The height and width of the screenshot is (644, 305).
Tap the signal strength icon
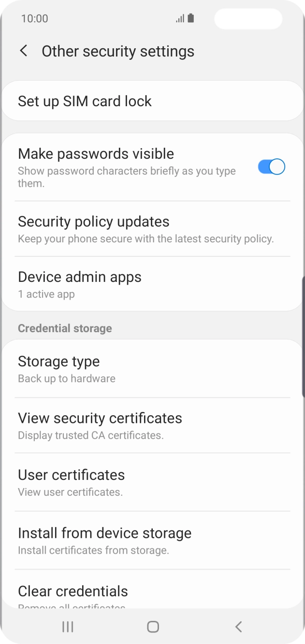(x=179, y=18)
